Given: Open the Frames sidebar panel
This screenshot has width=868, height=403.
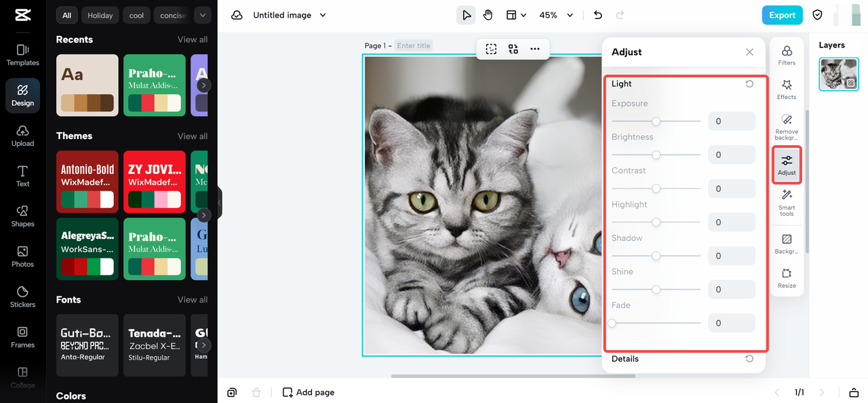Looking at the screenshot, I should pyautogui.click(x=22, y=337).
